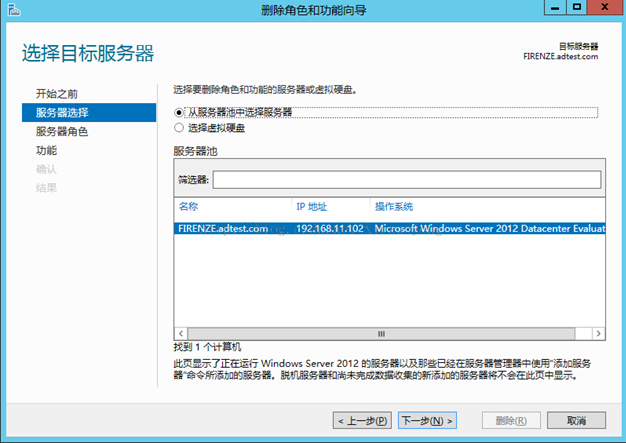The height and width of the screenshot is (443, 626).
Task: Go to the 服务器角色 step
Action: tap(62, 132)
